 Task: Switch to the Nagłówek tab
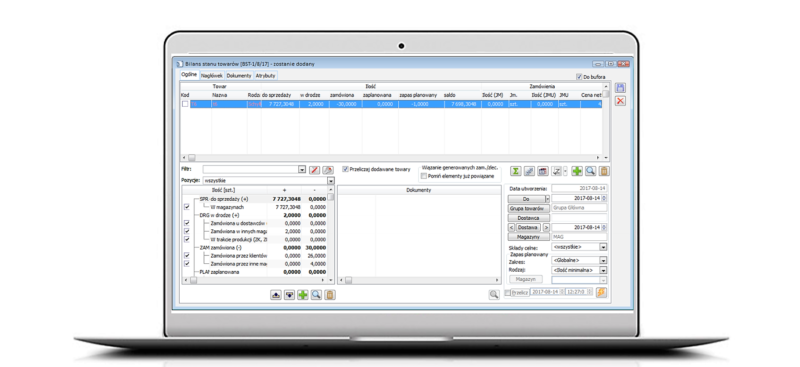pos(212,76)
